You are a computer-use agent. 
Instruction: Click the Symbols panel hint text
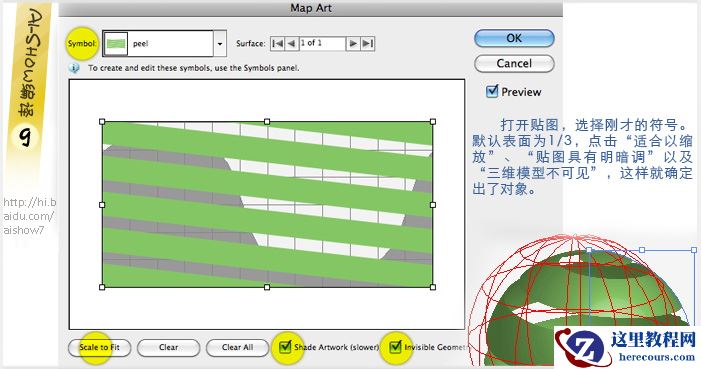[194, 68]
